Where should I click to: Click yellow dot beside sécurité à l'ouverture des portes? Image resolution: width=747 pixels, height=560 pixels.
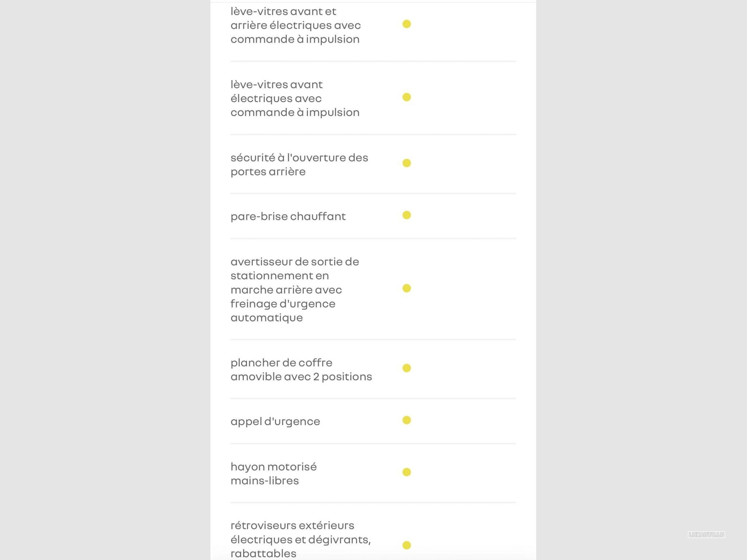pyautogui.click(x=406, y=163)
